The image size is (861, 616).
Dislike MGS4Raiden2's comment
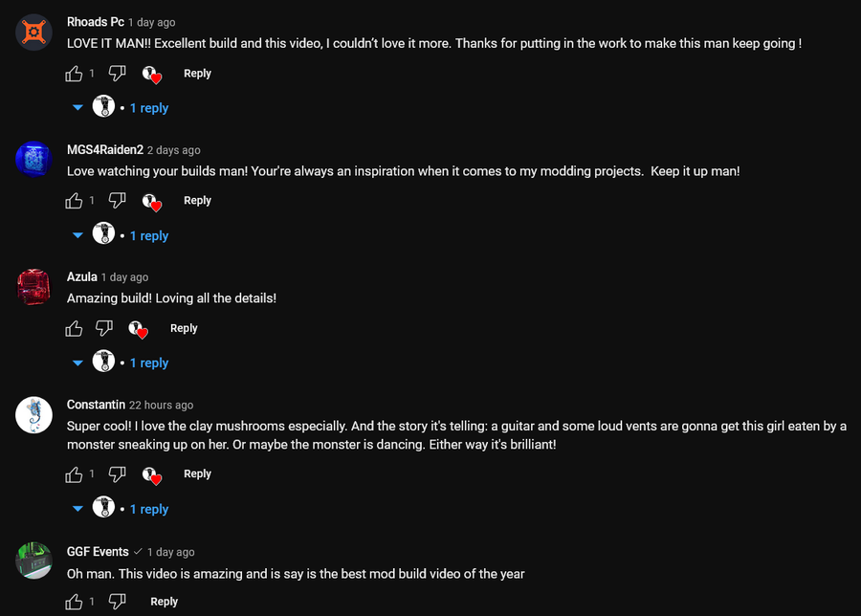tap(117, 201)
